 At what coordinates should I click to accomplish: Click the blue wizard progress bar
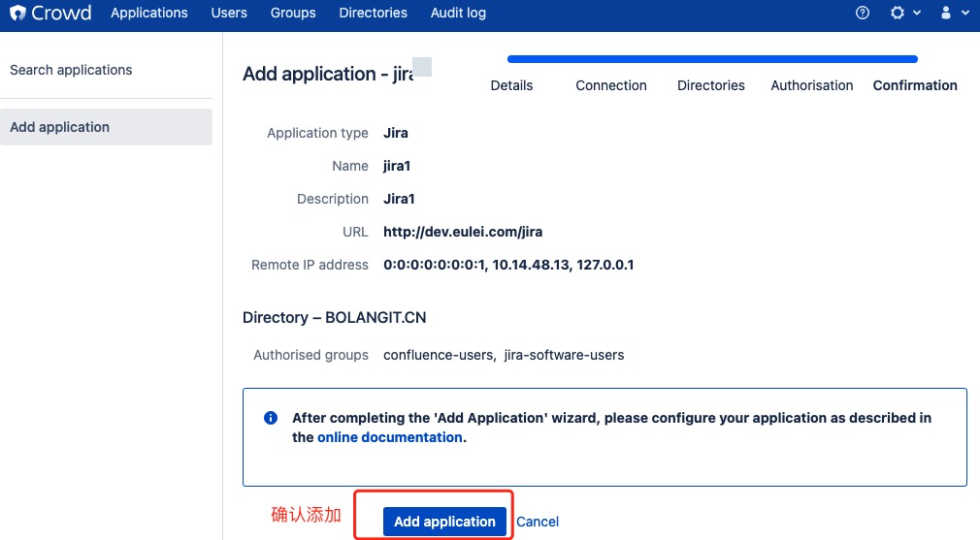tap(712, 59)
